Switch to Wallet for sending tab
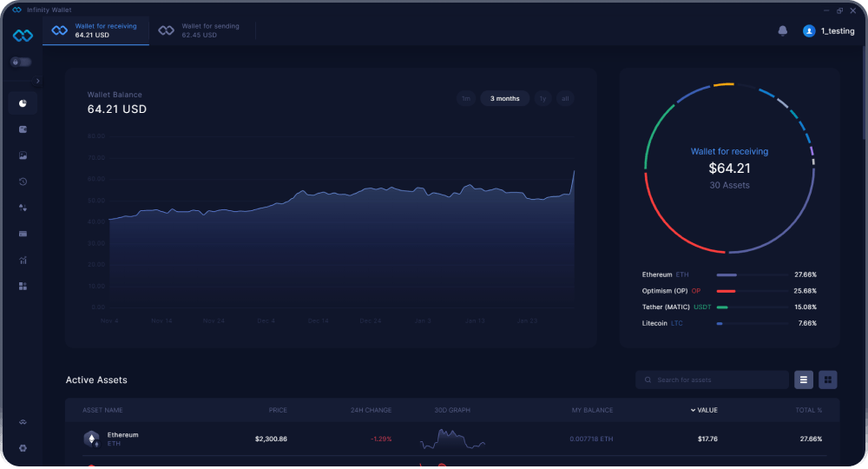This screenshot has width=868, height=469. [x=202, y=30]
